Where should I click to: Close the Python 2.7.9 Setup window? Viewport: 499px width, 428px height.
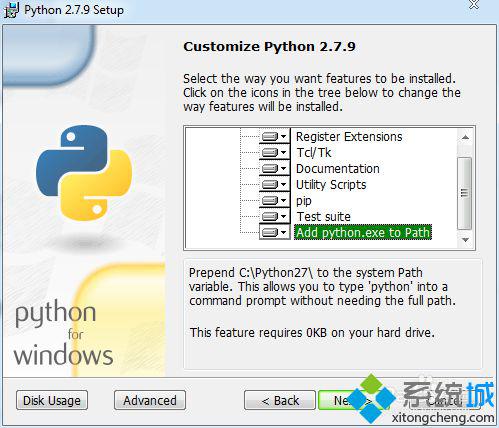click(474, 5)
